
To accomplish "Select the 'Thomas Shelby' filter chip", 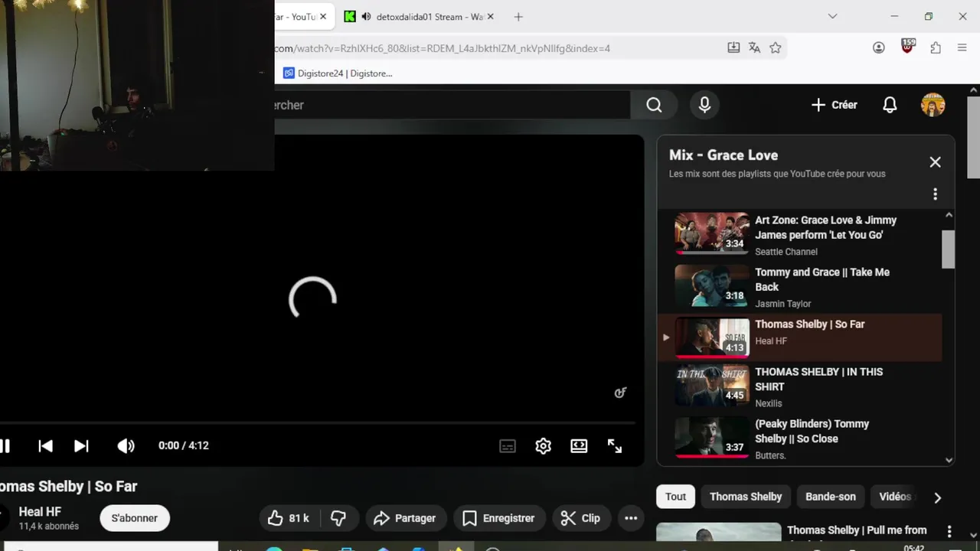I will pyautogui.click(x=746, y=497).
